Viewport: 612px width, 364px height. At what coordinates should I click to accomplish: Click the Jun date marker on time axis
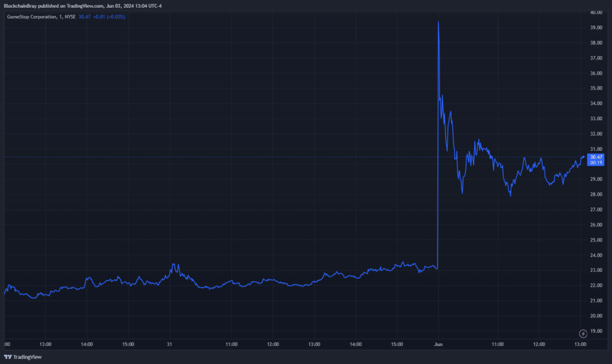point(438,344)
